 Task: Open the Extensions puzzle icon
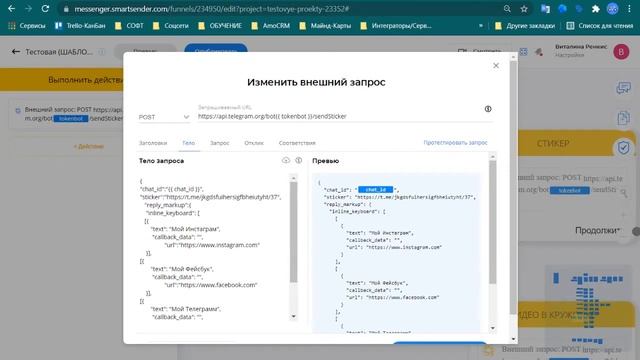point(596,9)
